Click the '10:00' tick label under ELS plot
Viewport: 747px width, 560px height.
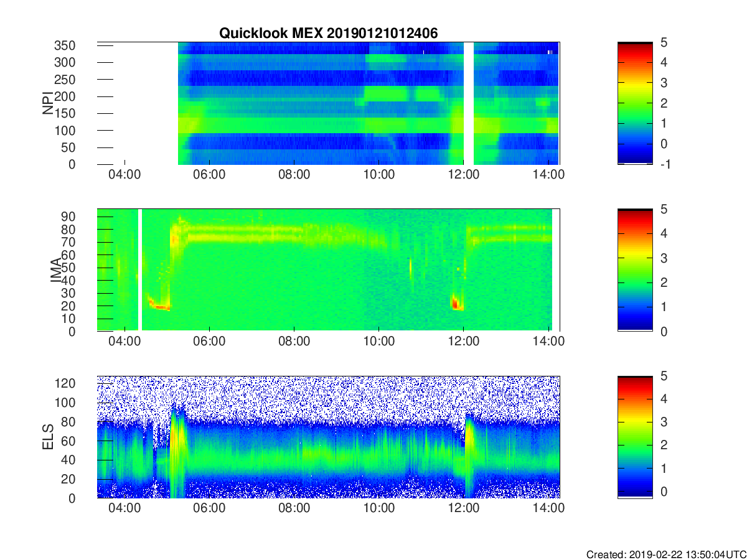pyautogui.click(x=379, y=510)
